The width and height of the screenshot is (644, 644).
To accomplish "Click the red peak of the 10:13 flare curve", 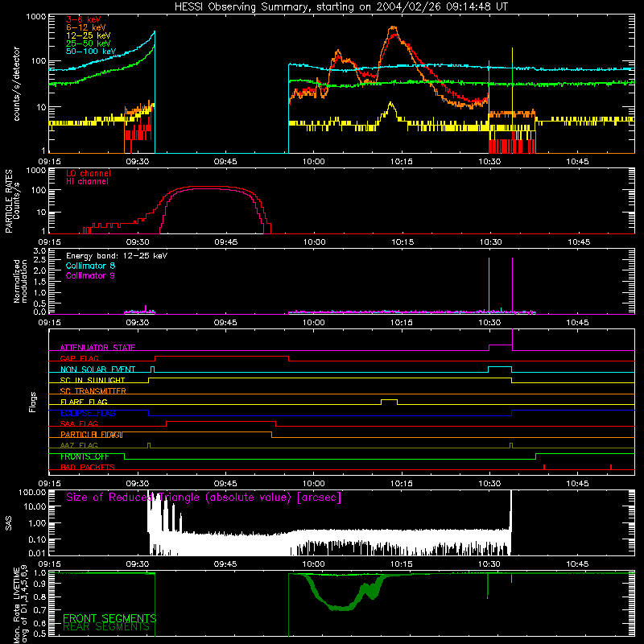I will tap(394, 35).
